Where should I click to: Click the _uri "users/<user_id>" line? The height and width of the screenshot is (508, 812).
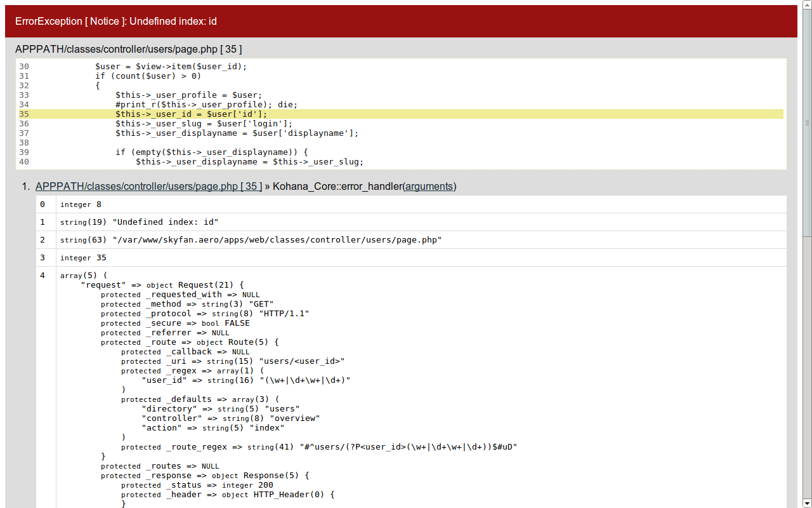pyautogui.click(x=233, y=361)
